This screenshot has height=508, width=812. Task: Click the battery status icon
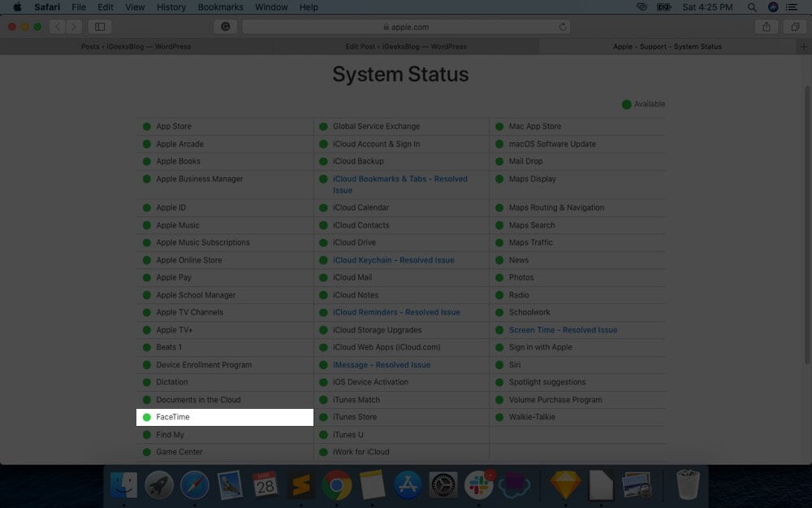tap(664, 7)
